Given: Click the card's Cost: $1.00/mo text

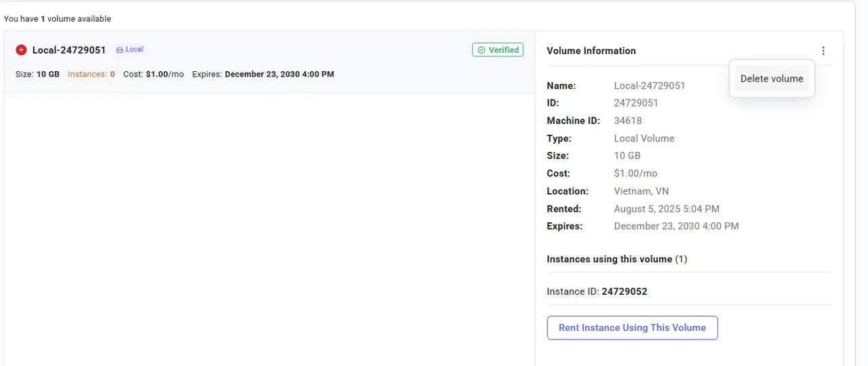Looking at the screenshot, I should (153, 74).
